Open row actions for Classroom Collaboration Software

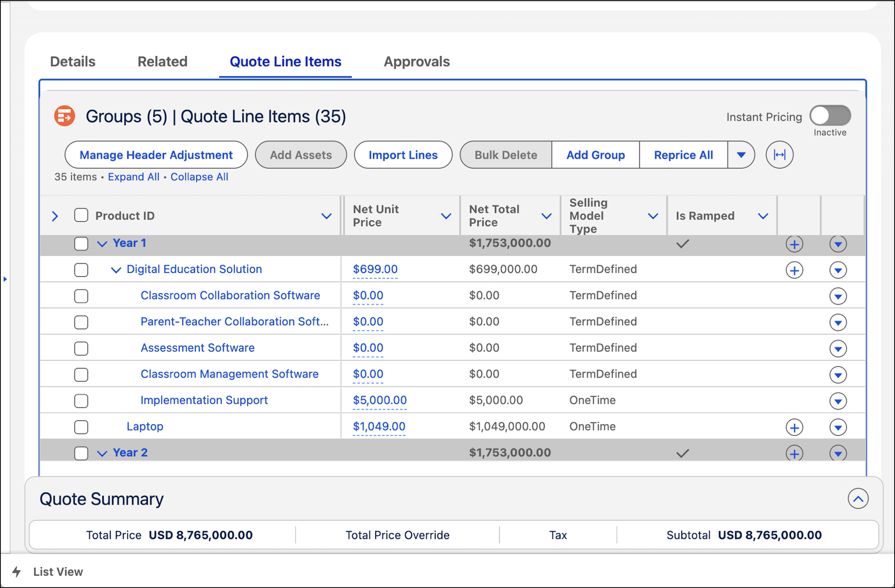(838, 296)
